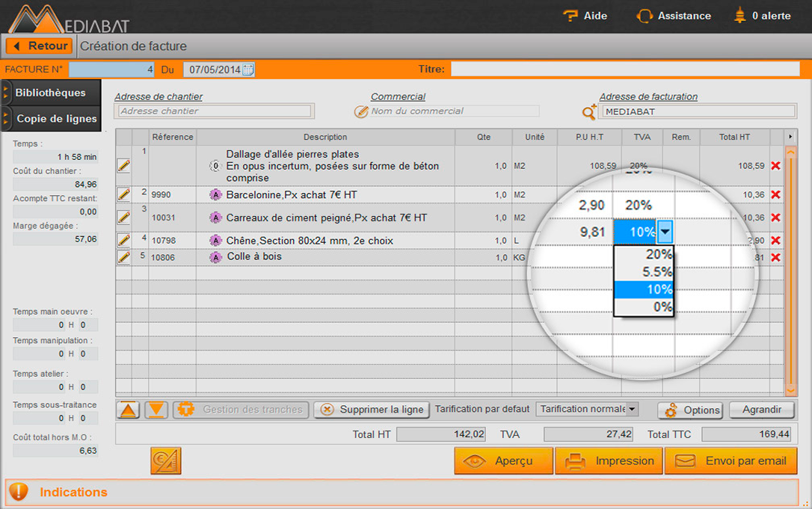Click the Envoi par email button
812x509 pixels.
pyautogui.click(x=731, y=460)
